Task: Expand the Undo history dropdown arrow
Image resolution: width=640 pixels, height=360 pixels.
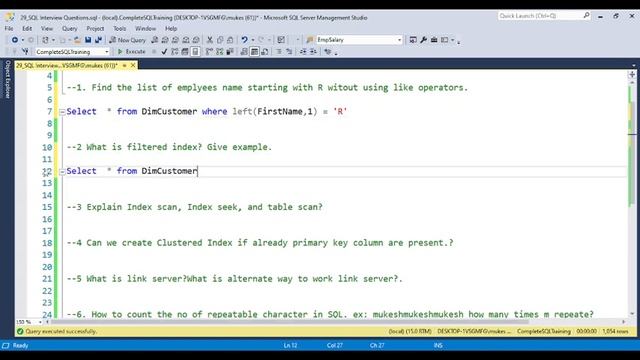Action: tap(253, 40)
